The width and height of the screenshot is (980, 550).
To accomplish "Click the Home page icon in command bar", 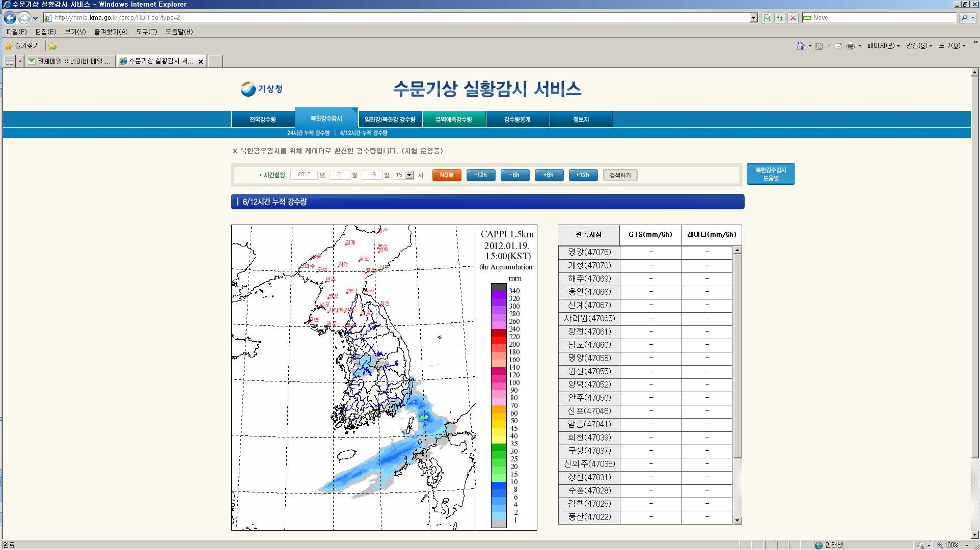I will [801, 46].
